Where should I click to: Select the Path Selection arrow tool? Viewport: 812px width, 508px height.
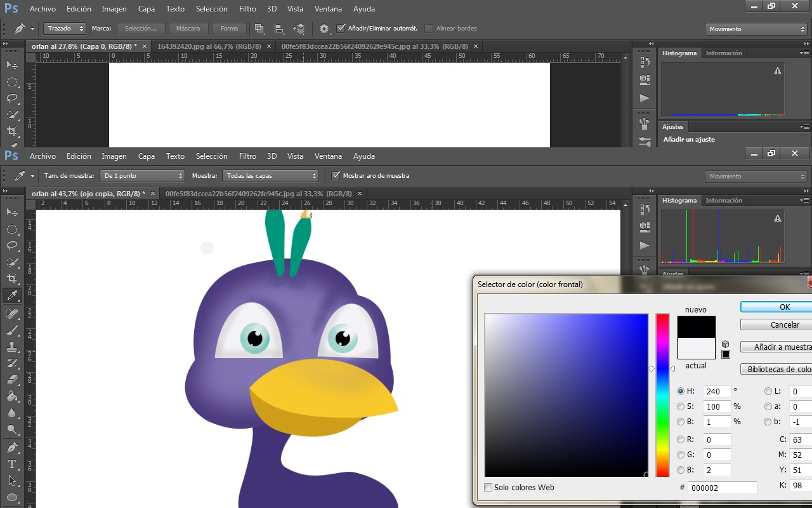coord(12,481)
